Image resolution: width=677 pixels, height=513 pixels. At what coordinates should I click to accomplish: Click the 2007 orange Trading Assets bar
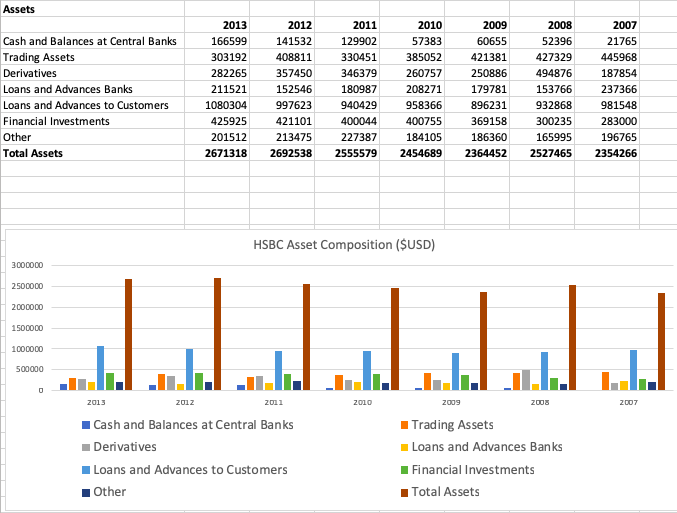click(x=605, y=381)
